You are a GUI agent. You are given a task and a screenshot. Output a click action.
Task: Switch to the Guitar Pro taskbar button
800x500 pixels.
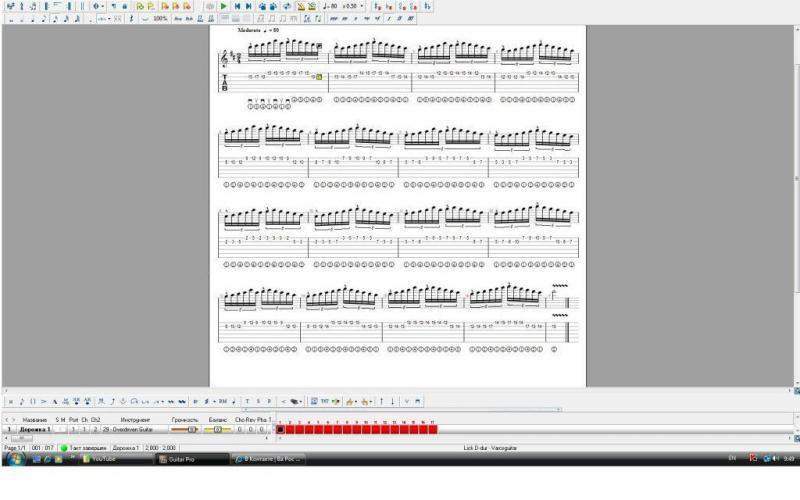pos(191,459)
